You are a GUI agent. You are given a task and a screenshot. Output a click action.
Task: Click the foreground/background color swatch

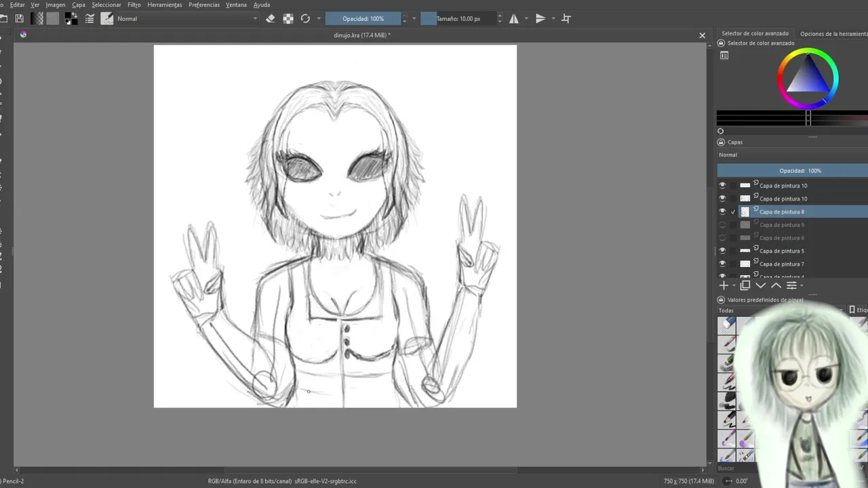[71, 19]
